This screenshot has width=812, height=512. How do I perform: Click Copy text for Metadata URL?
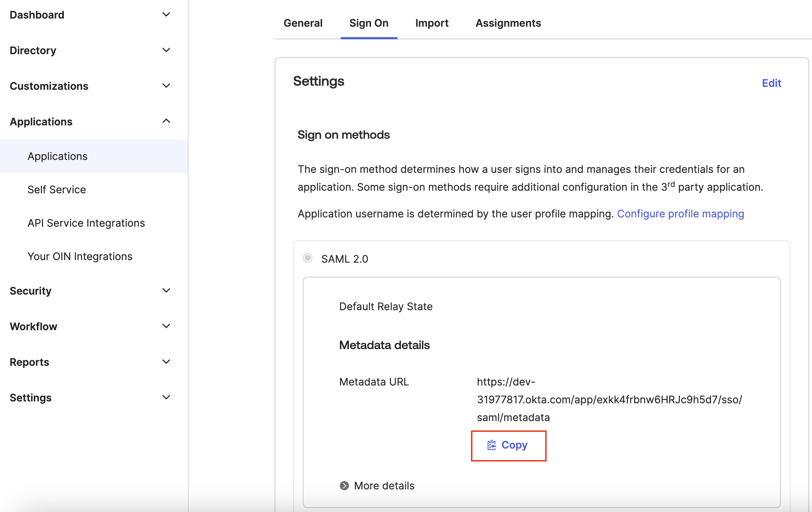(x=514, y=445)
